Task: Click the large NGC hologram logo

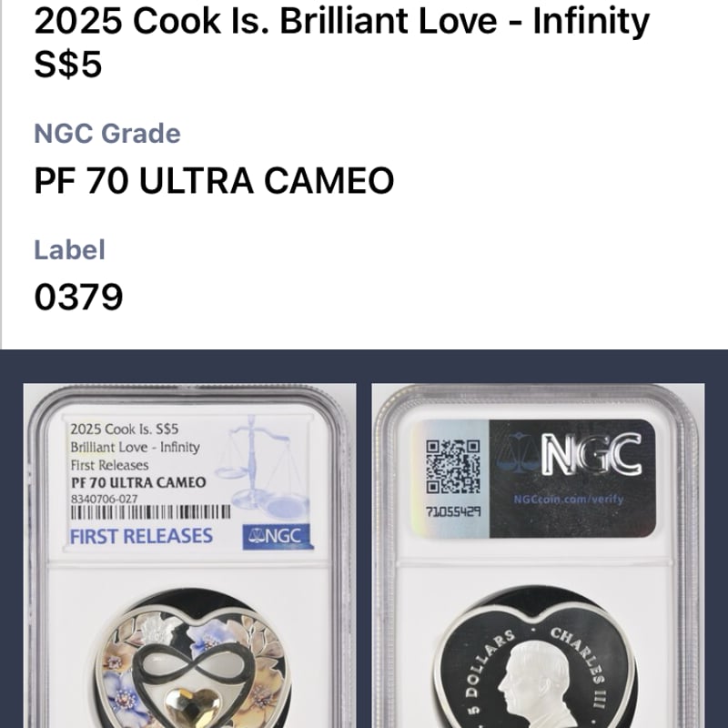Action: (591, 453)
